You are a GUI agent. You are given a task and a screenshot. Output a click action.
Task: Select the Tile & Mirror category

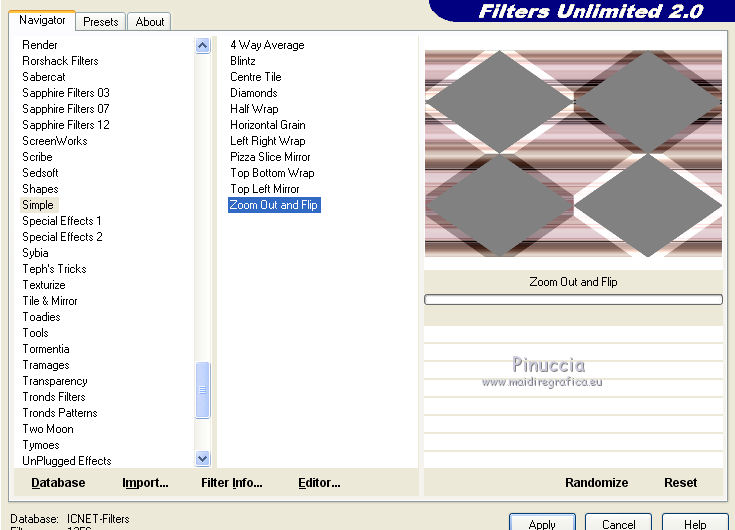50,301
